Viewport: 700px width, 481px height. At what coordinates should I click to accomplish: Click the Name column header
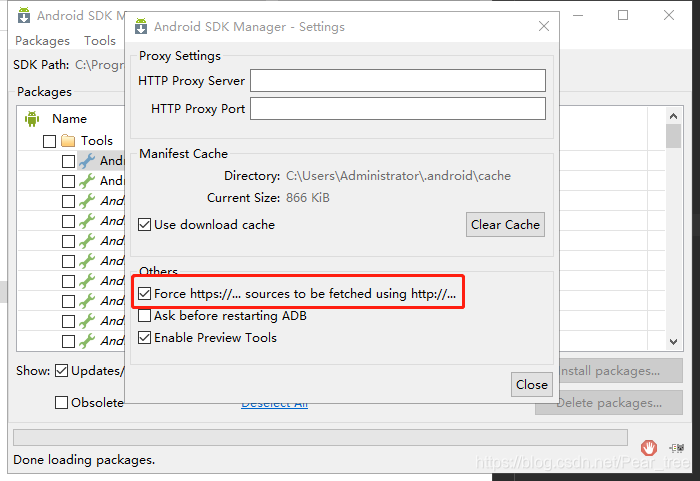pos(69,119)
